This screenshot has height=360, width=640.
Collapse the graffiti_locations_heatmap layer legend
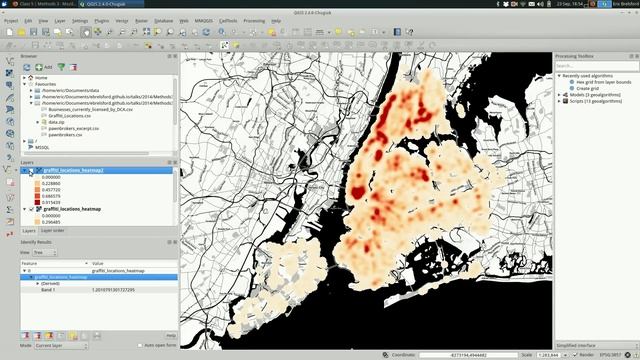tap(24, 209)
